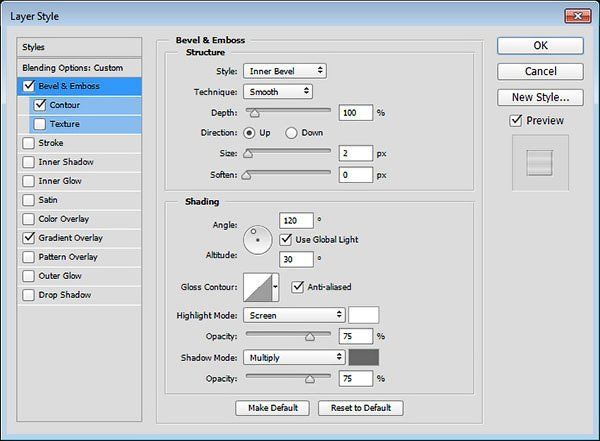Tick the Pattern Overlay checkbox
Screen dimensions: 600x441
click(x=28, y=257)
